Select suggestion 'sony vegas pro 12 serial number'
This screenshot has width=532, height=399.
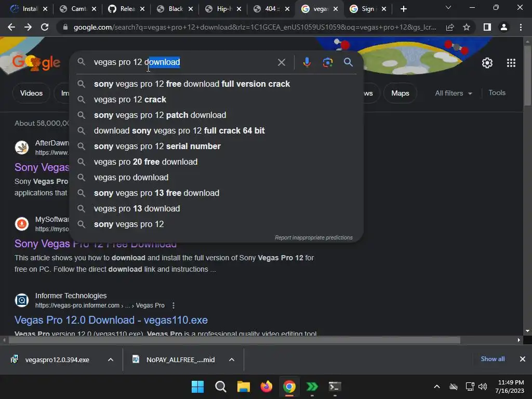[x=216, y=146]
